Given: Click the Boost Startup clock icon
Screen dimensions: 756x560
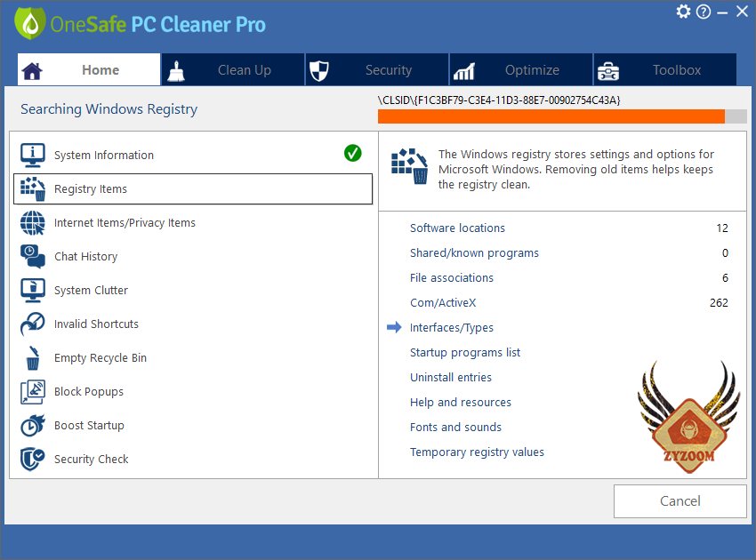Looking at the screenshot, I should [33, 425].
